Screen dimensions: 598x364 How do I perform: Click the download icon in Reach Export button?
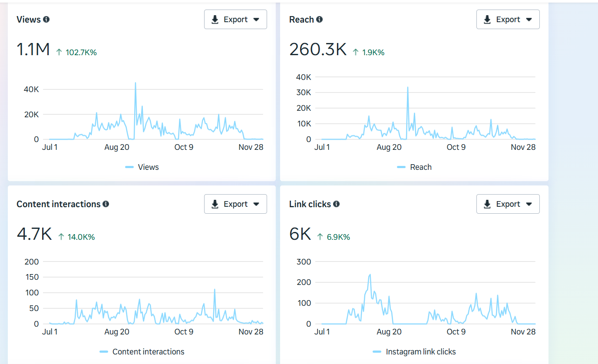tap(487, 20)
